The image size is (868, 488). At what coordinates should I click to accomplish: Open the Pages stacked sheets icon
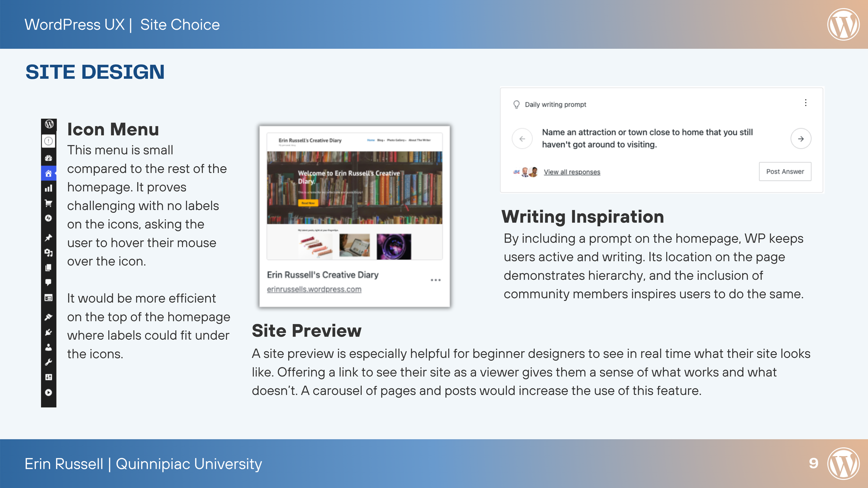coord(49,268)
